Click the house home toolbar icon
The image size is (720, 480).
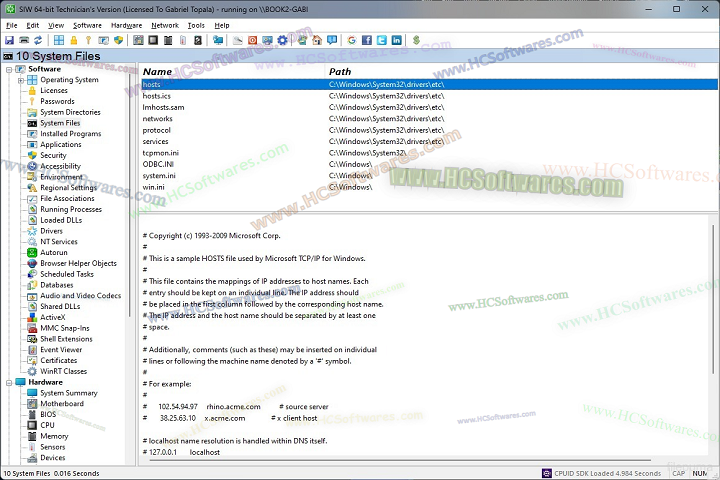[x=317, y=40]
